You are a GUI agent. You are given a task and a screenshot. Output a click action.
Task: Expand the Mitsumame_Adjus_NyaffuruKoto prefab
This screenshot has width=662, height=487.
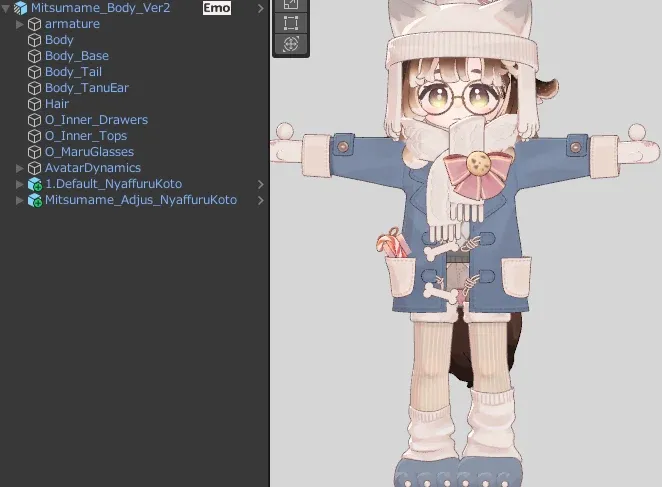click(x=19, y=201)
